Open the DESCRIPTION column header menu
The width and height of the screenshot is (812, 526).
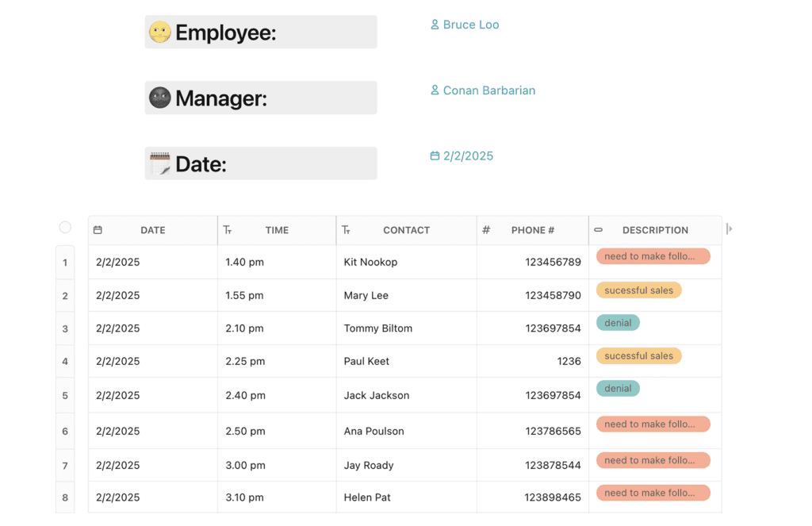click(x=655, y=230)
